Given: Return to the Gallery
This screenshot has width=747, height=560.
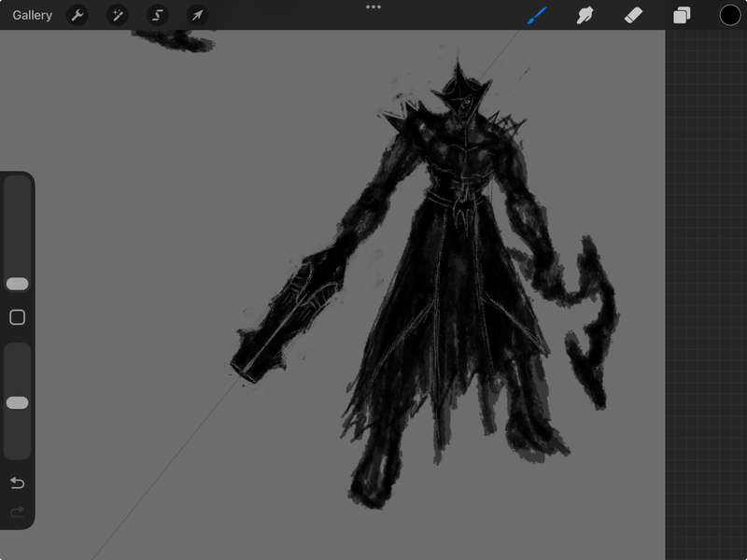Looking at the screenshot, I should (34, 15).
